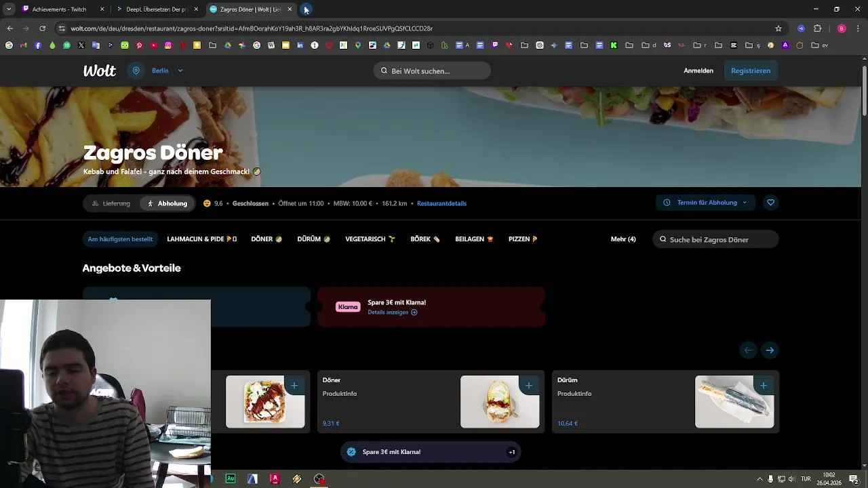Screen dimensions: 868x488
Task: Open the Termin für Abholung dropdown
Action: [705, 203]
